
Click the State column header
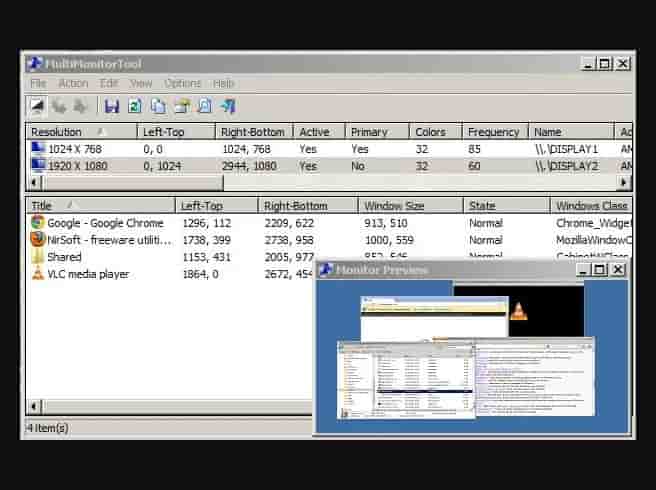507,205
